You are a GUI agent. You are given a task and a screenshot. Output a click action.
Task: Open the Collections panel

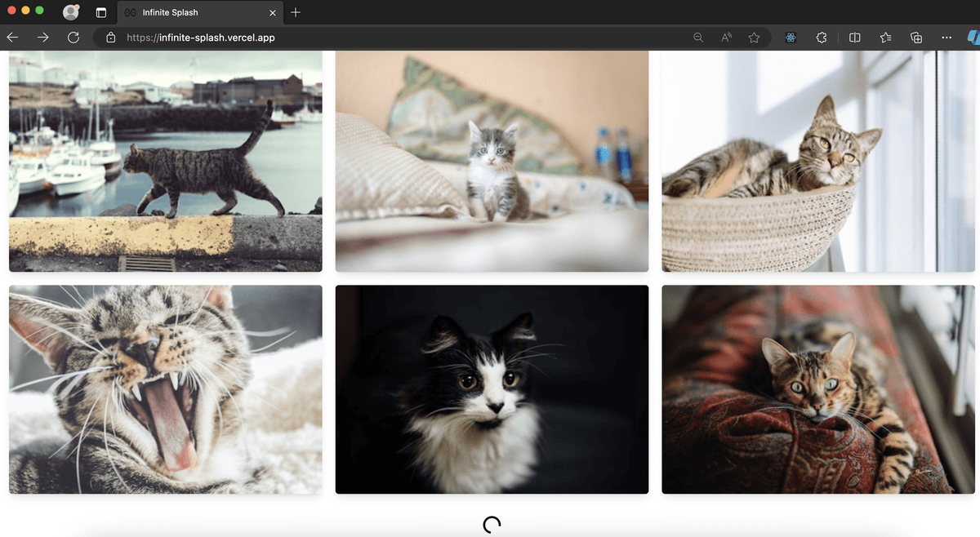(x=916, y=38)
